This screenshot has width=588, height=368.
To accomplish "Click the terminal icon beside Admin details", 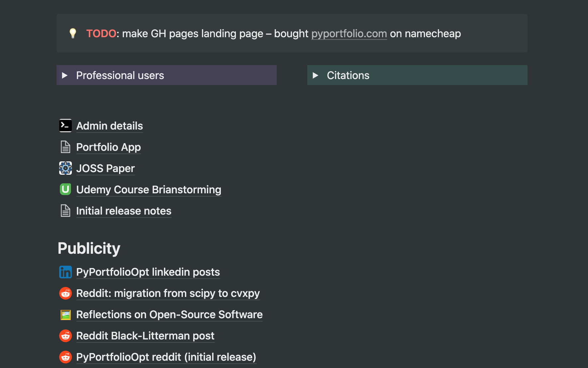I will pos(66,126).
